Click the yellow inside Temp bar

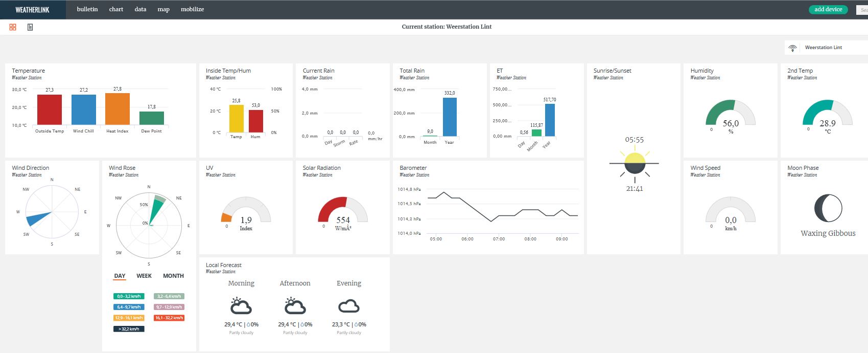point(237,119)
